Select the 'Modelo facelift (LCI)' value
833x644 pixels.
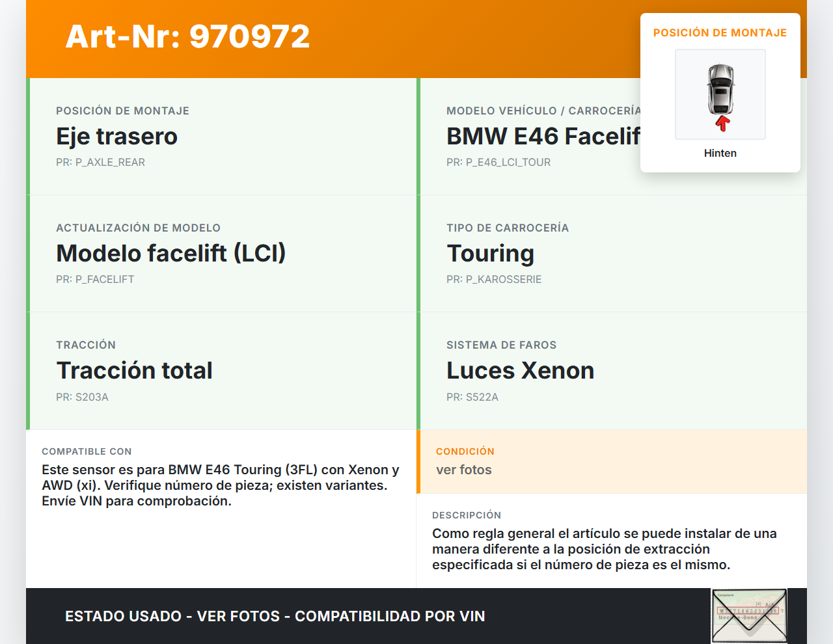pyautogui.click(x=171, y=253)
